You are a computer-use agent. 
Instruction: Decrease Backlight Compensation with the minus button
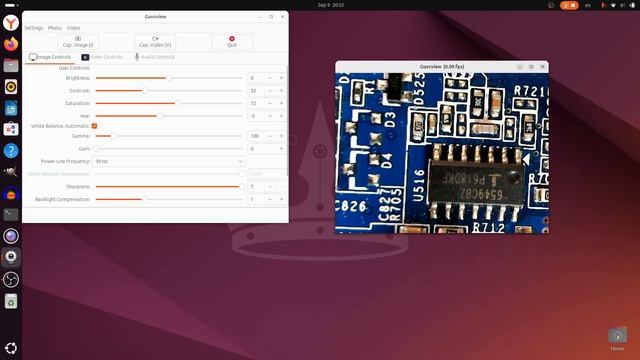coord(270,199)
